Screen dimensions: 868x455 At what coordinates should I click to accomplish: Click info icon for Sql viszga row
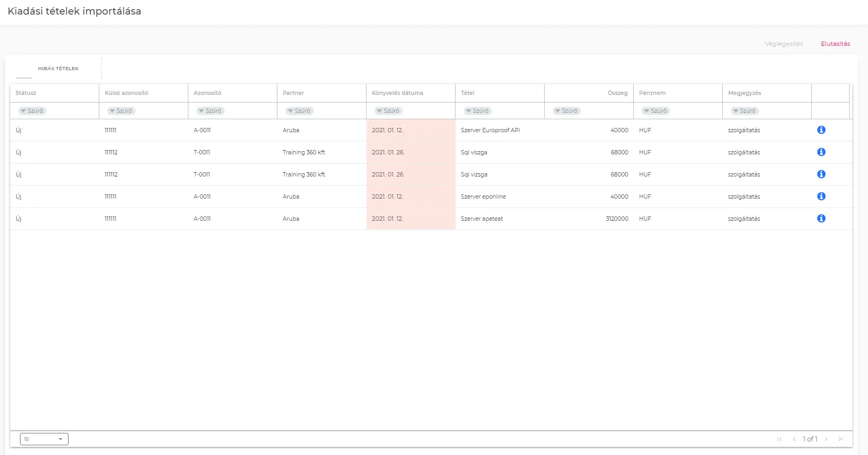[821, 152]
